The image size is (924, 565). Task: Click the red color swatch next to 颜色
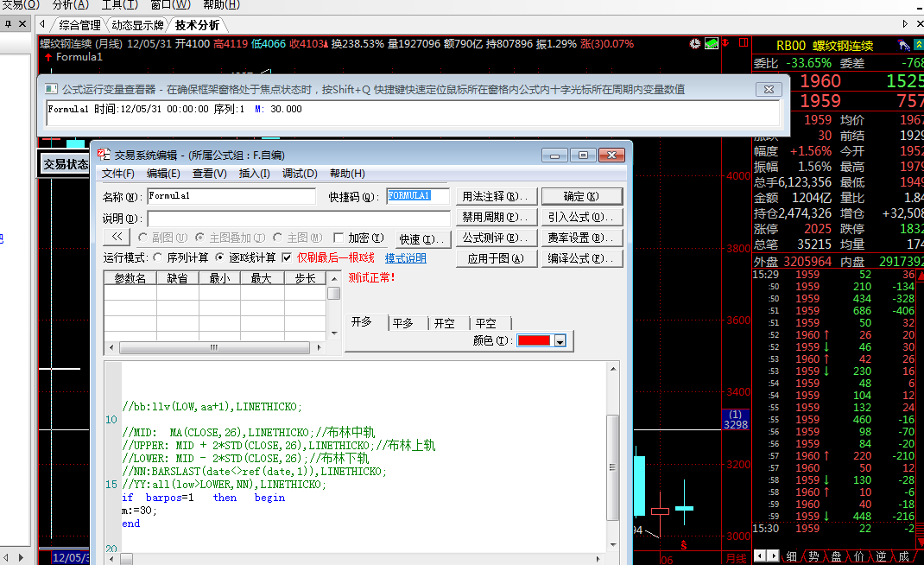click(535, 341)
